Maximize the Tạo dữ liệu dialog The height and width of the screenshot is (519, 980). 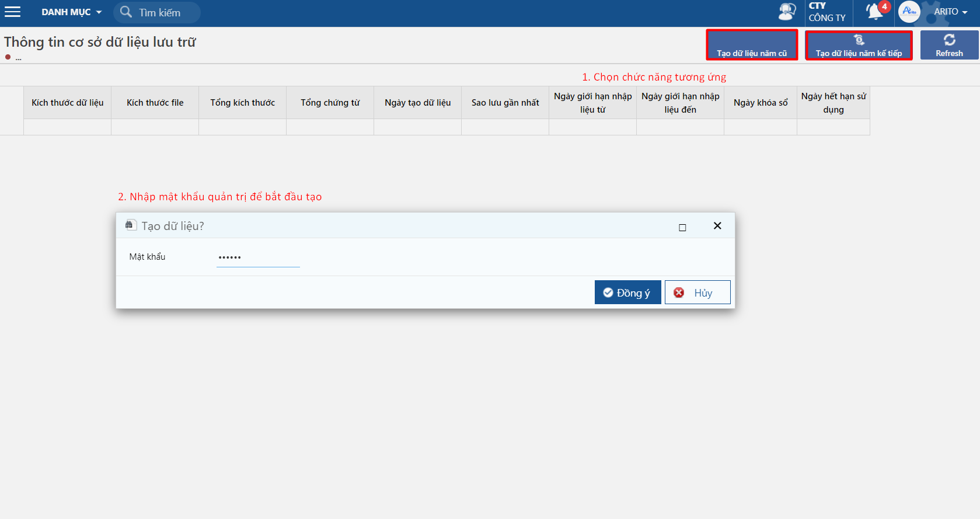click(x=682, y=227)
